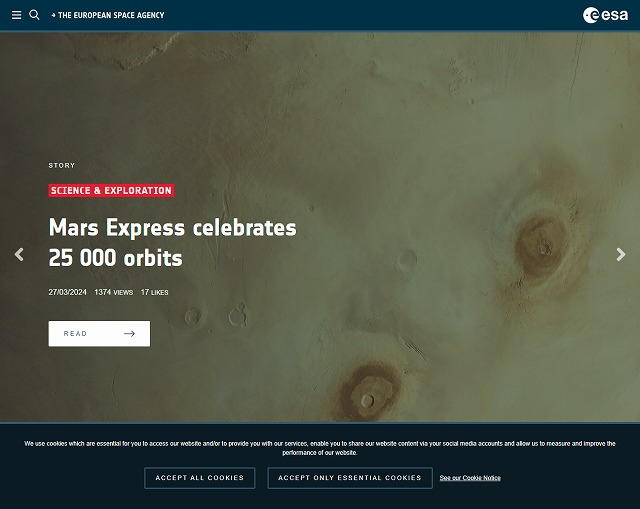Click the 17 likes text
The width and height of the screenshot is (640, 509).
click(154, 292)
